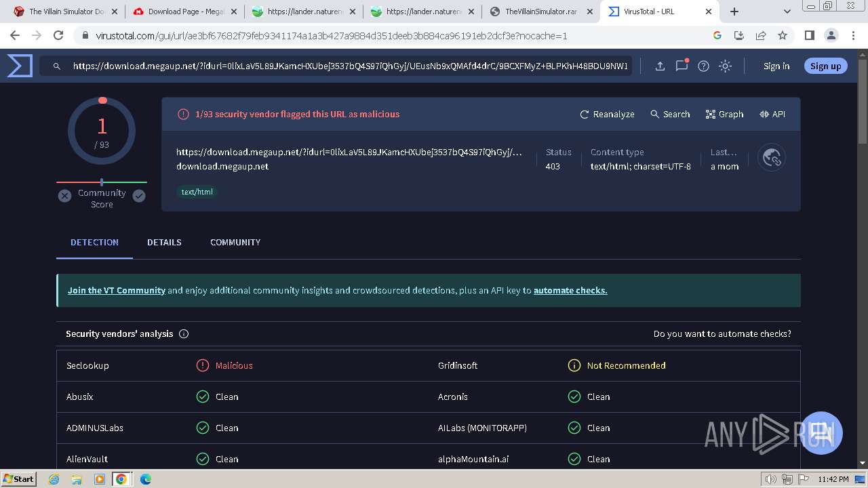Open a new tab with plus button
This screenshot has width=868, height=488.
coord(734,12)
